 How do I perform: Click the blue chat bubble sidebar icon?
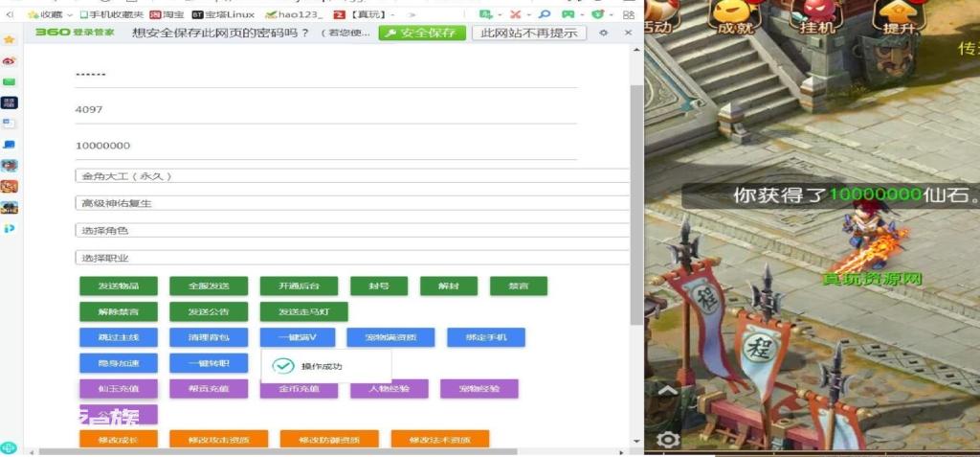point(9,145)
